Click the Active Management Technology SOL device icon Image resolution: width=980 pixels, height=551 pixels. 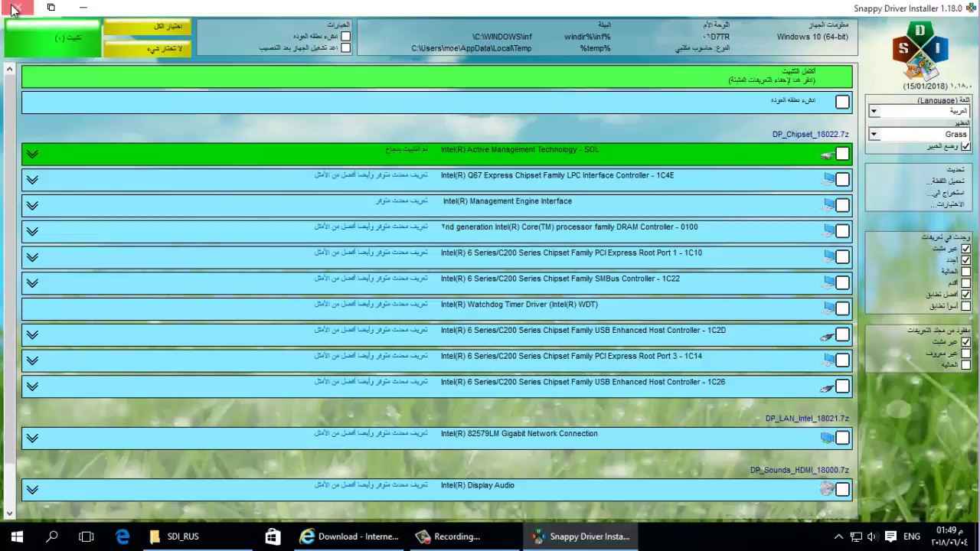coord(827,155)
